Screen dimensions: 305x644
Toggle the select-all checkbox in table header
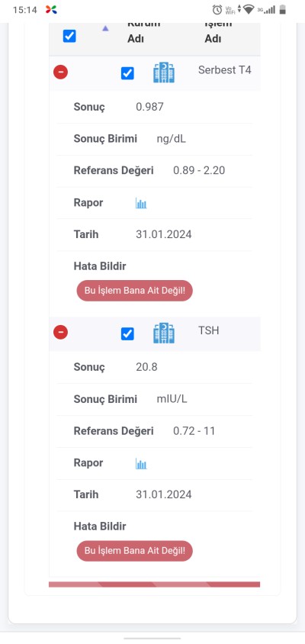[69, 36]
